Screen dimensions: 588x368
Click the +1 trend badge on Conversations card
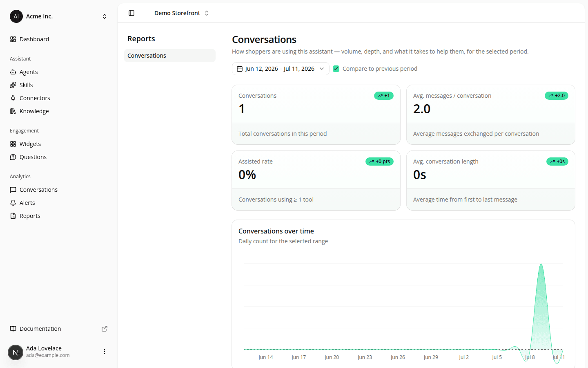[x=384, y=96]
